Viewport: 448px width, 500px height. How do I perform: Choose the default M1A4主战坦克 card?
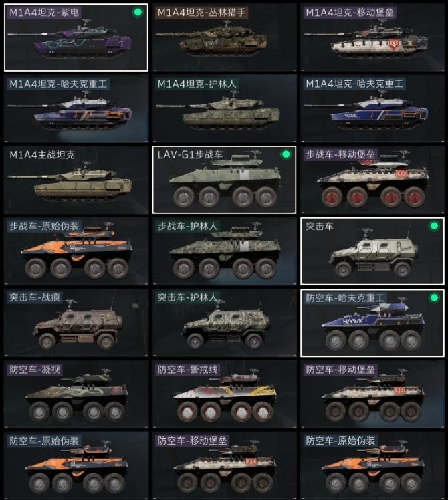tap(76, 180)
